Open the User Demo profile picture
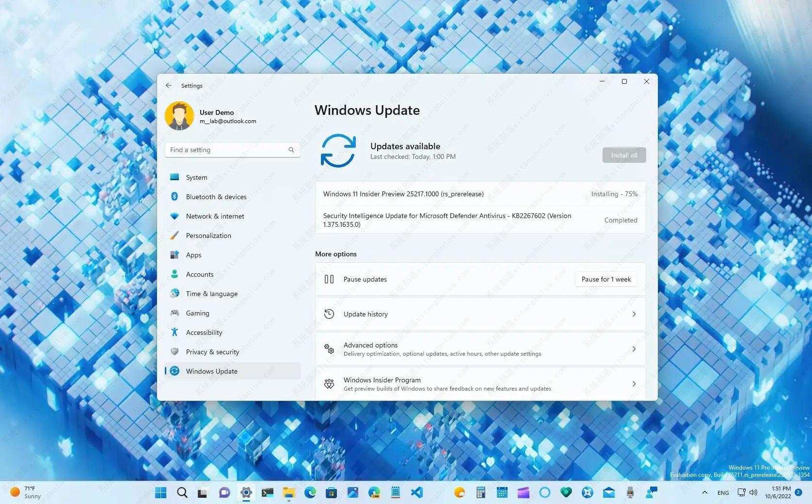Image resolution: width=812 pixels, height=504 pixels. click(179, 116)
